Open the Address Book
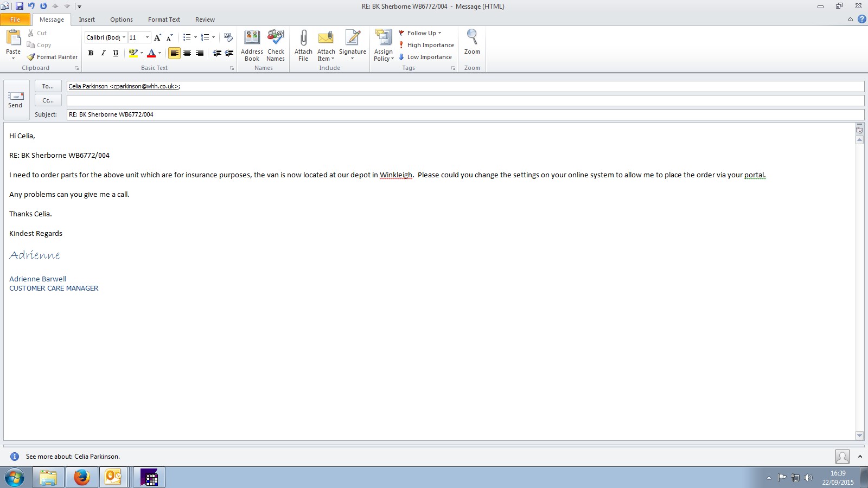Viewport: 868px width, 488px height. [x=252, y=46]
